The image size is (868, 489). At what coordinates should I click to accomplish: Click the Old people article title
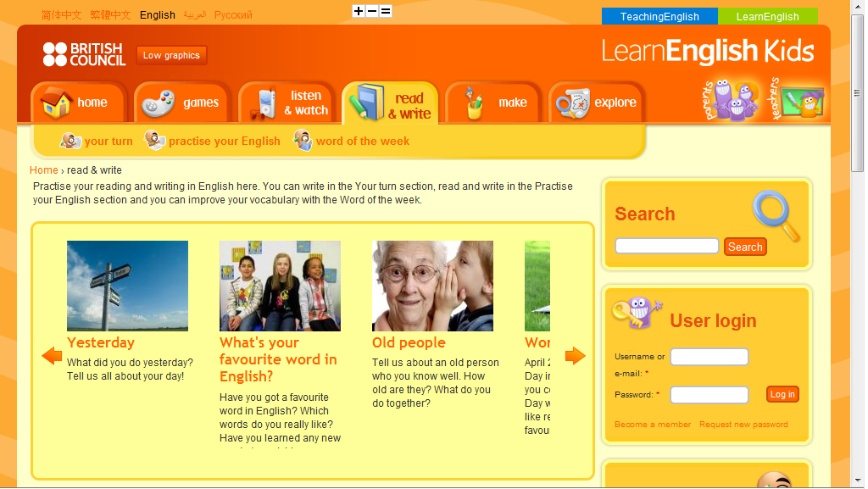[409, 343]
